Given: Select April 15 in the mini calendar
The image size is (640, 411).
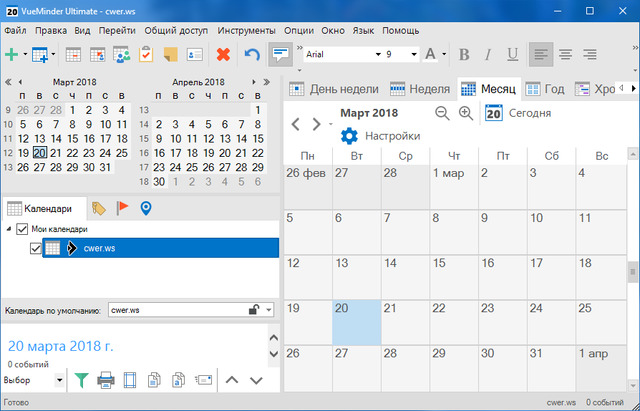Looking at the screenshot, I should tap(258, 139).
